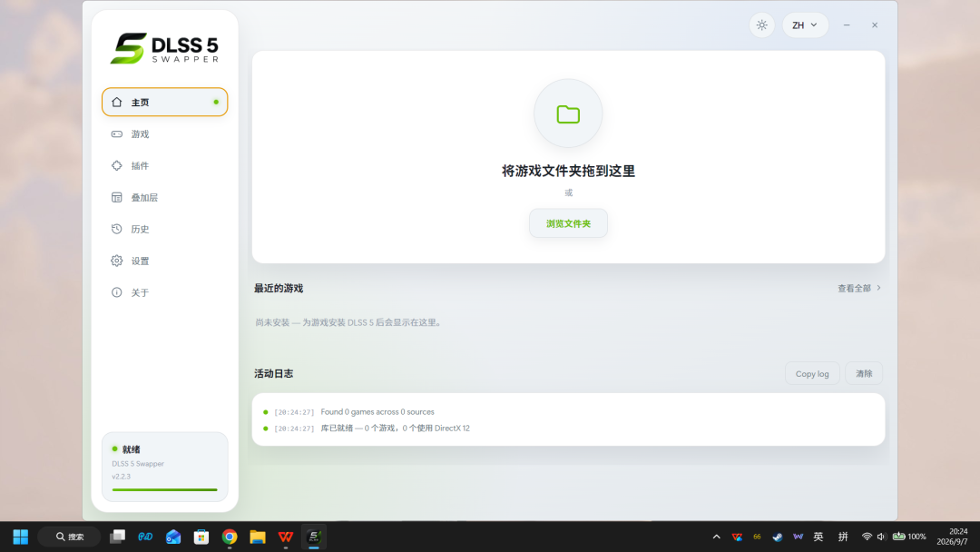The image size is (980, 552).
Task: Launch Google Chrome from the taskbar
Action: click(x=230, y=537)
